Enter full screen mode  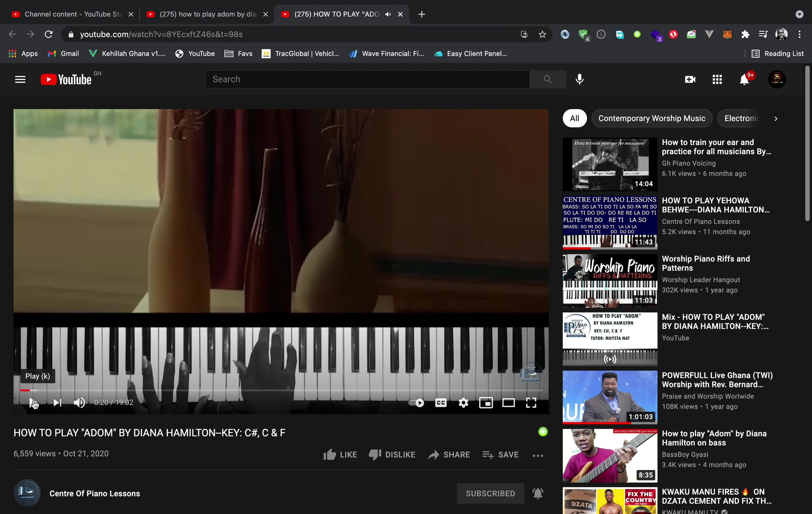(x=531, y=403)
